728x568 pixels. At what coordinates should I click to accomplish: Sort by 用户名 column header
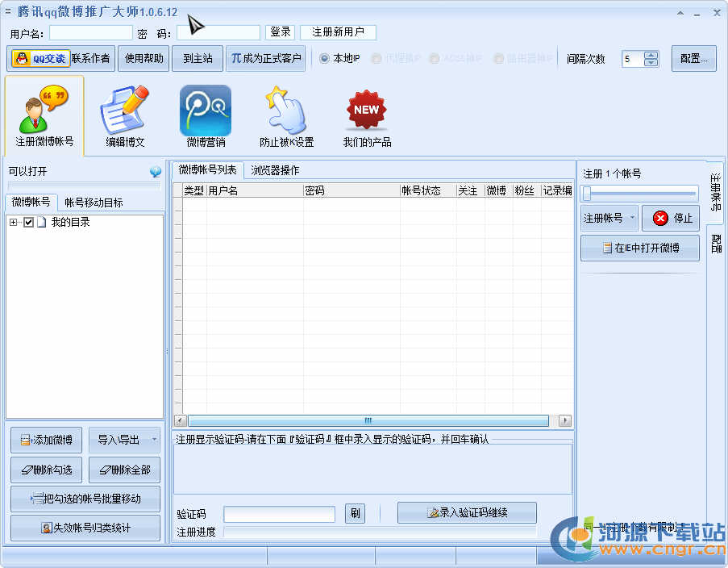click(x=255, y=190)
